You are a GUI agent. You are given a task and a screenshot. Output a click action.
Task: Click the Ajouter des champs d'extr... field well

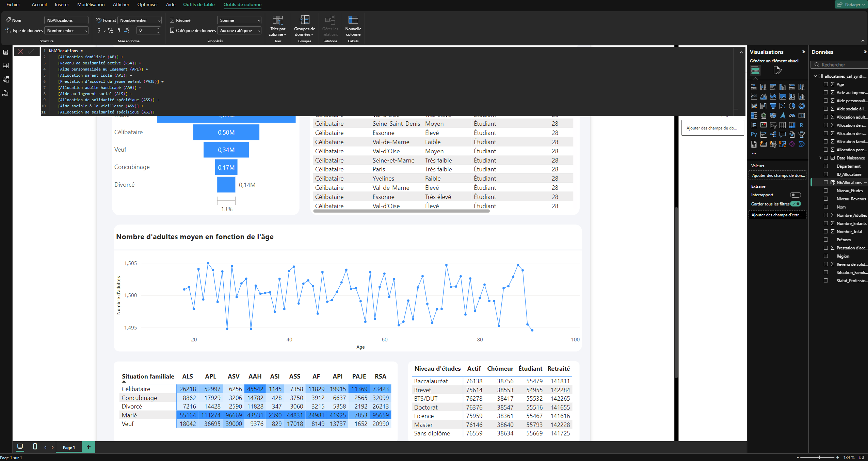(777, 215)
